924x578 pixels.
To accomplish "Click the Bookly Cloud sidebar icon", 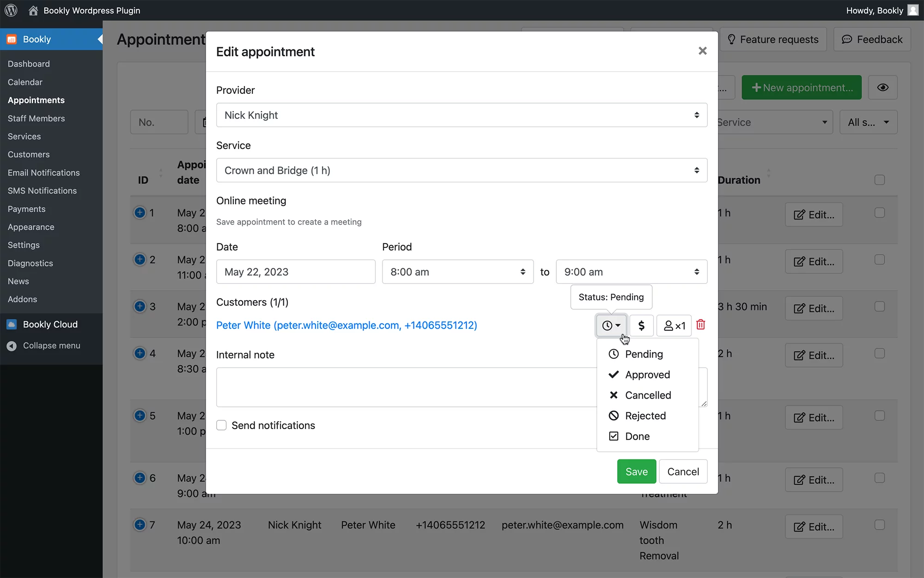I will click(x=12, y=324).
